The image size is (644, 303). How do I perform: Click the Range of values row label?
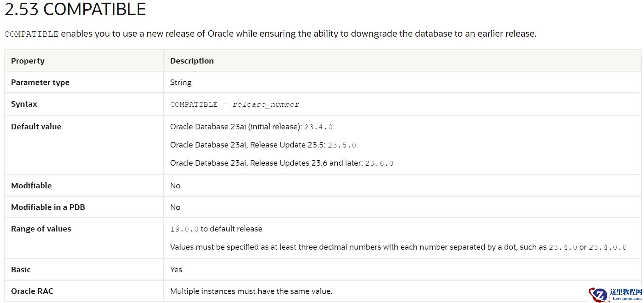(x=41, y=229)
